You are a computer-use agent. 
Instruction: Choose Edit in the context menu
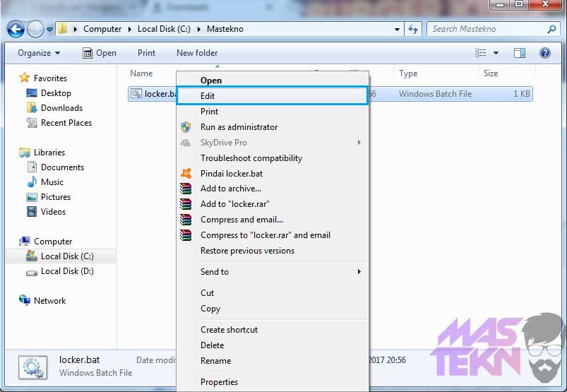point(273,96)
